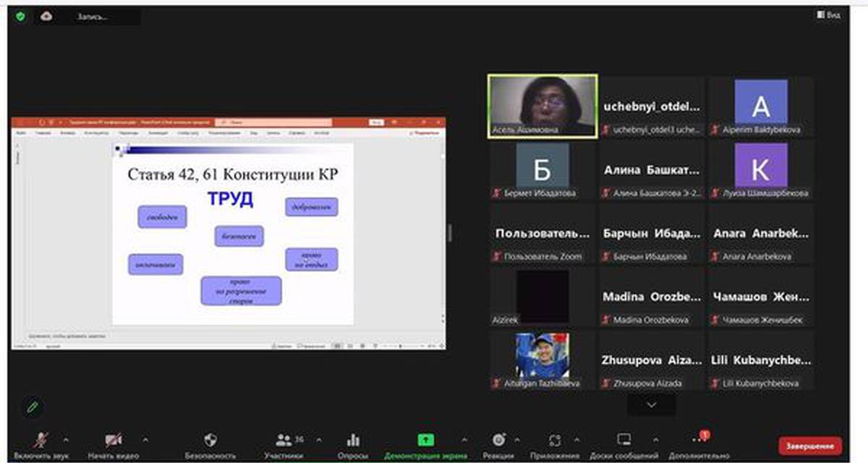Open the Приложения apps icon
Screen dimensions: 868x463
555,440
